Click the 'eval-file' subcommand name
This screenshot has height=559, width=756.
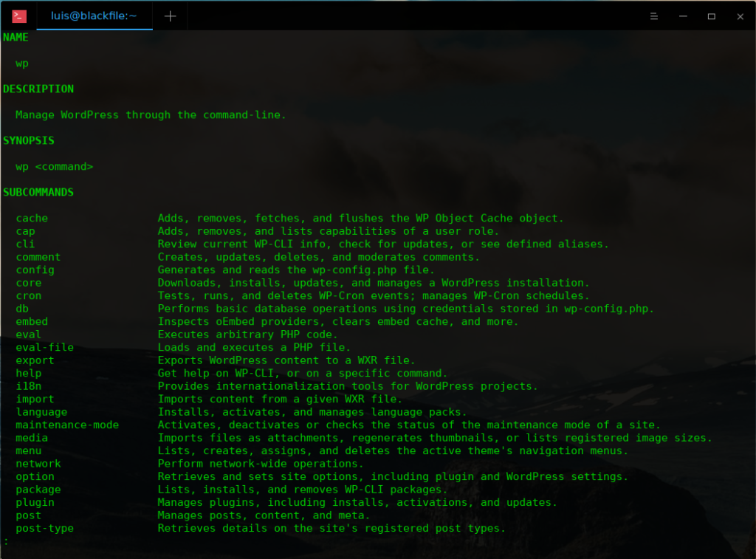[x=45, y=348]
